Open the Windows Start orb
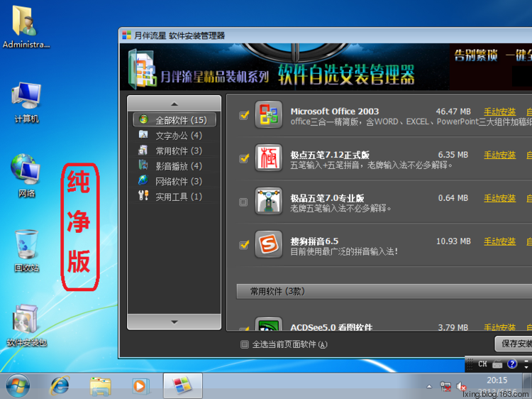This screenshot has height=399, width=532. (x=17, y=386)
